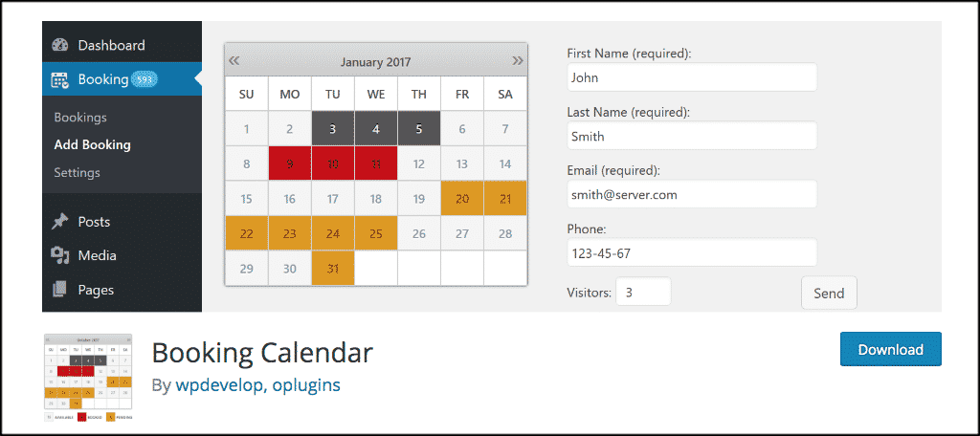
Task: Click the Booking 593 count badge
Action: (145, 79)
